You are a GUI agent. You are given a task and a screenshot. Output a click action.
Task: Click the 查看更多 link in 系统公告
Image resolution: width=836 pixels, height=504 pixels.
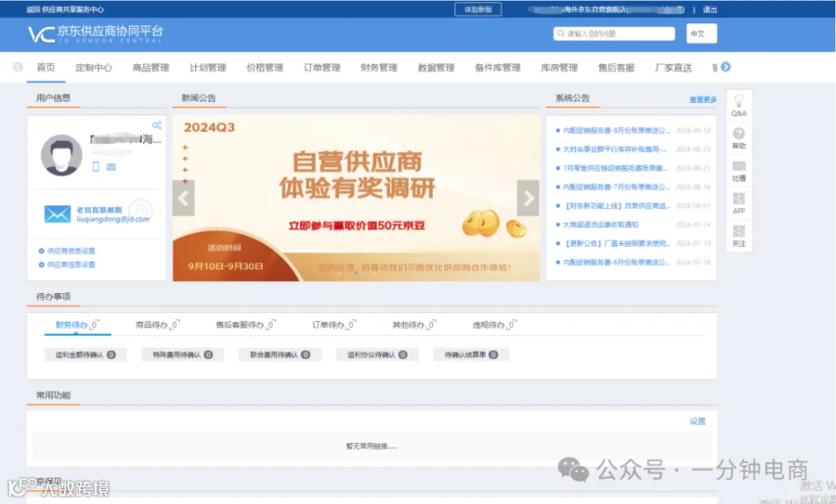coord(703,99)
